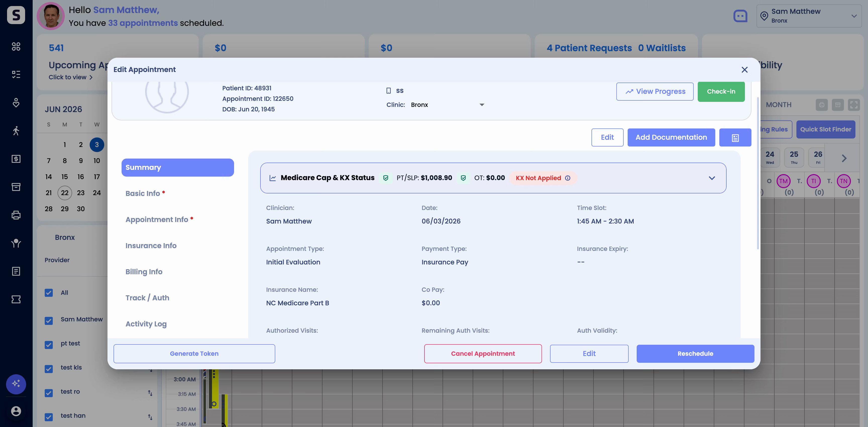Viewport: 868px width, 427px height.
Task: Click the green shield icon before OT
Action: click(463, 178)
